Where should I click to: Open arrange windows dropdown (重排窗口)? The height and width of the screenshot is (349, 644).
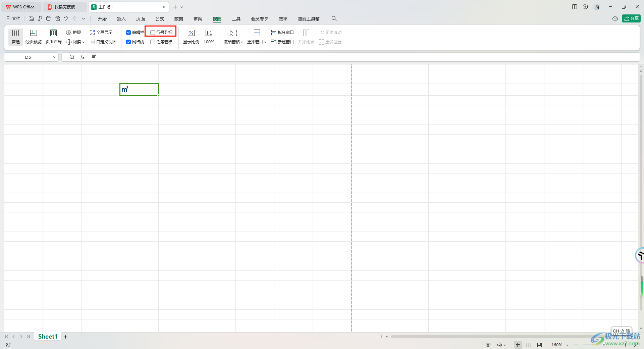tap(257, 37)
